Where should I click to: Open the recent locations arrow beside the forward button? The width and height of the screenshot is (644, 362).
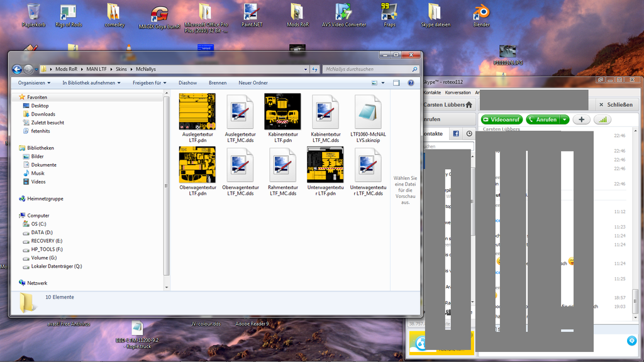(36, 69)
